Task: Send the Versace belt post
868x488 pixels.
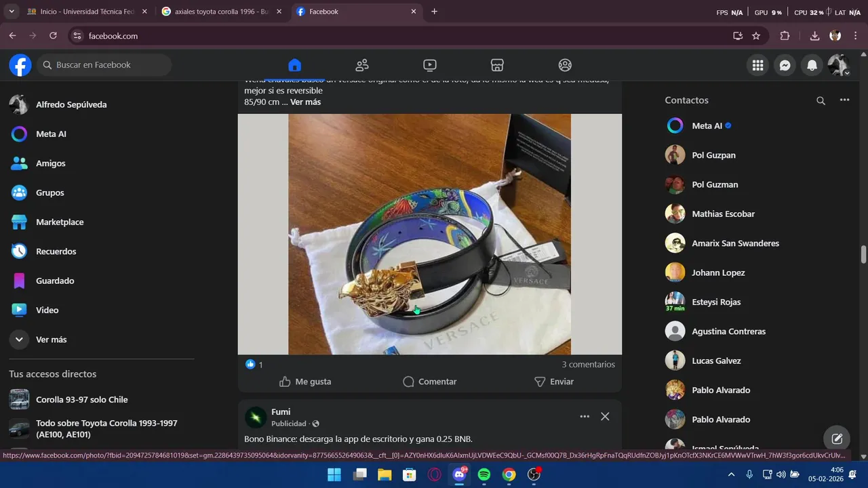Action: pyautogui.click(x=554, y=382)
